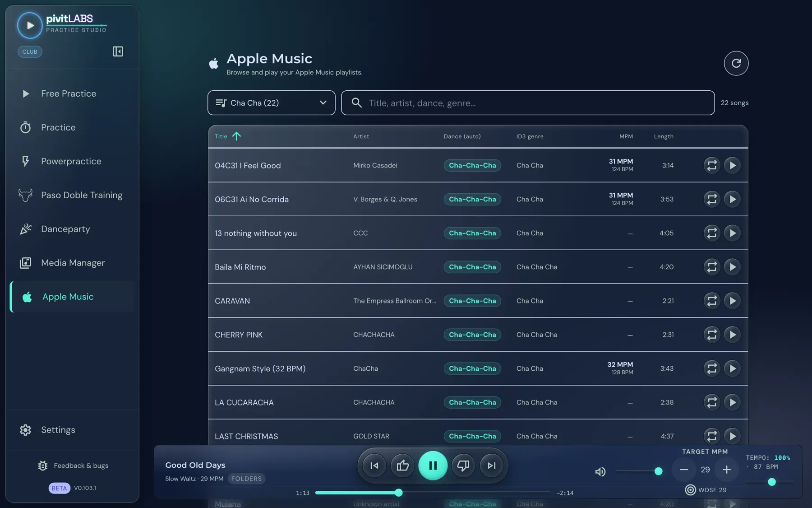Toggle repeat for CHERRY PINK
Image resolution: width=812 pixels, height=508 pixels.
711,335
